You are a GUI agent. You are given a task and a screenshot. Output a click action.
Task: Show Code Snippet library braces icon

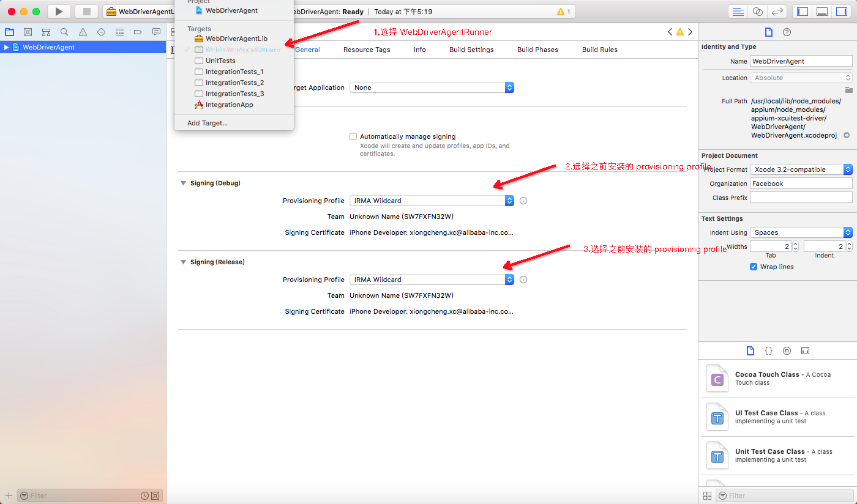pyautogui.click(x=769, y=350)
